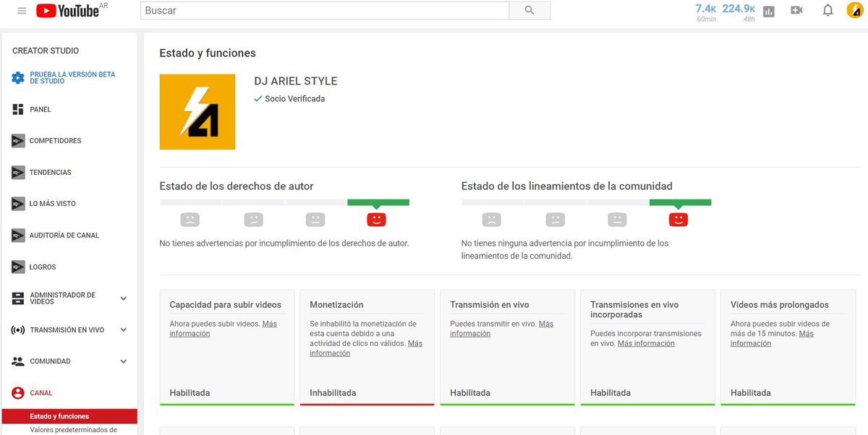Open Tendencias in the sidebar
This screenshot has height=435, width=868.
click(51, 173)
